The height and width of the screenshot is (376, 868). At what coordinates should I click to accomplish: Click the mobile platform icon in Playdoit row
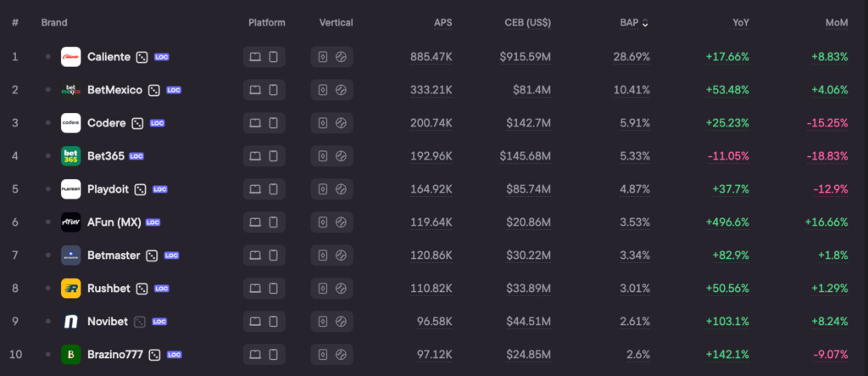273,189
